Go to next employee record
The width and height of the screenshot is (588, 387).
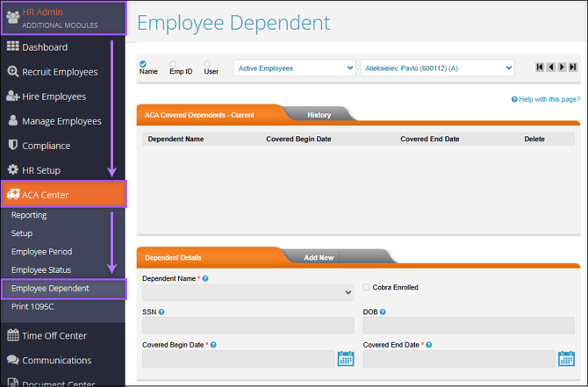[x=562, y=67]
